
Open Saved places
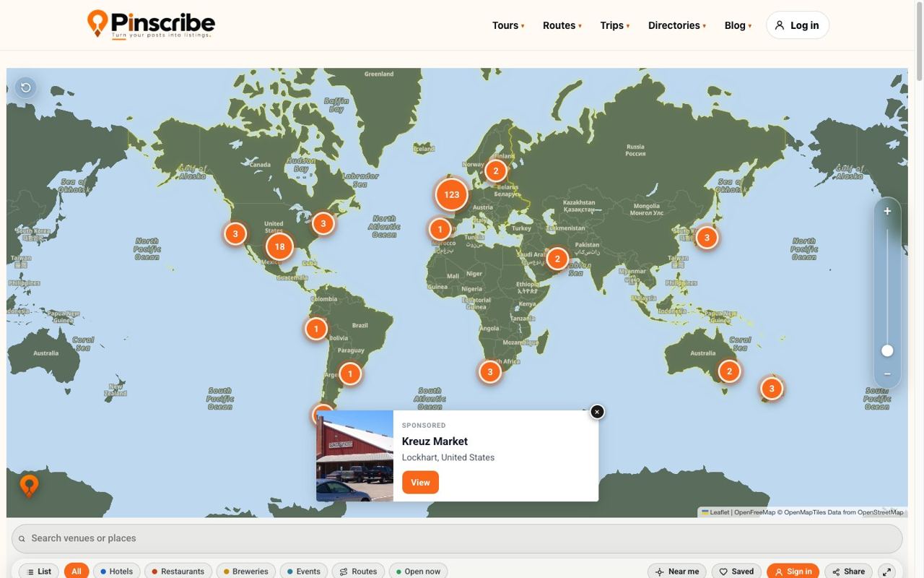tap(736, 571)
